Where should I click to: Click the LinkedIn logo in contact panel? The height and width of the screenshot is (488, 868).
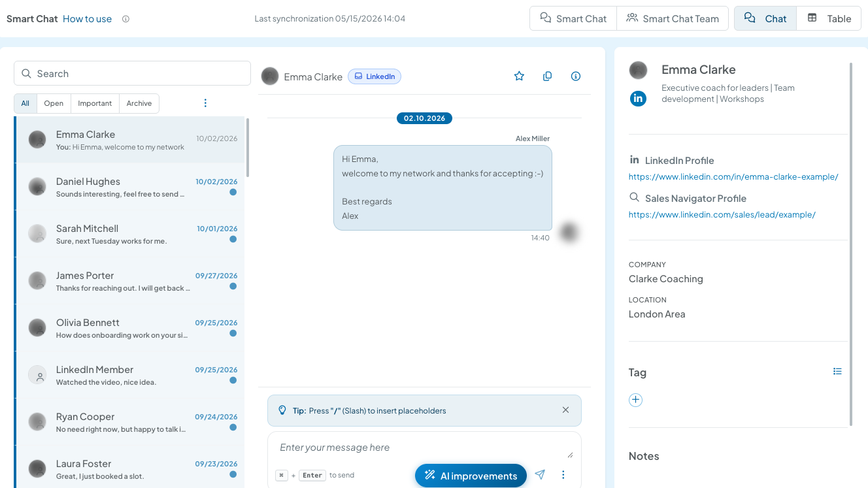coord(638,99)
